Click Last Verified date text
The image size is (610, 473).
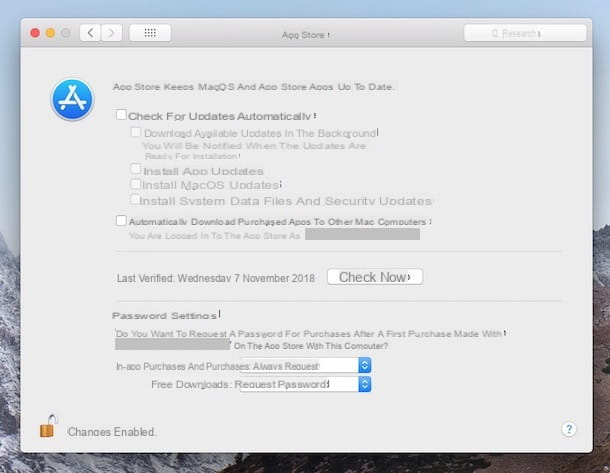[x=216, y=279]
